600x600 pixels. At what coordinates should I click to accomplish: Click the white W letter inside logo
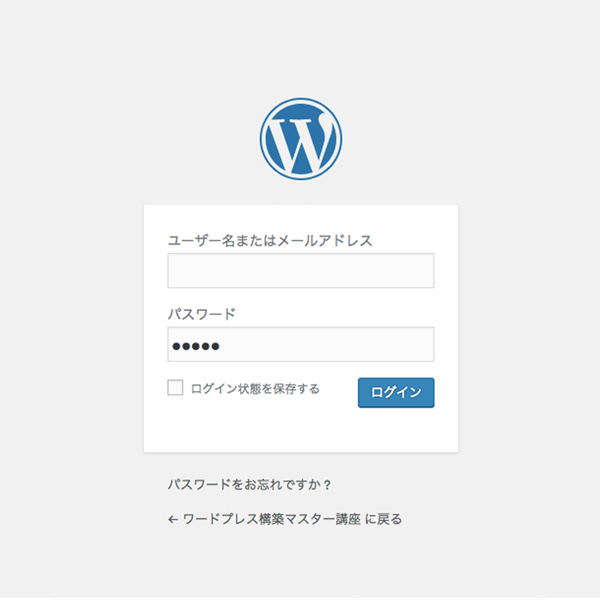[x=300, y=143]
